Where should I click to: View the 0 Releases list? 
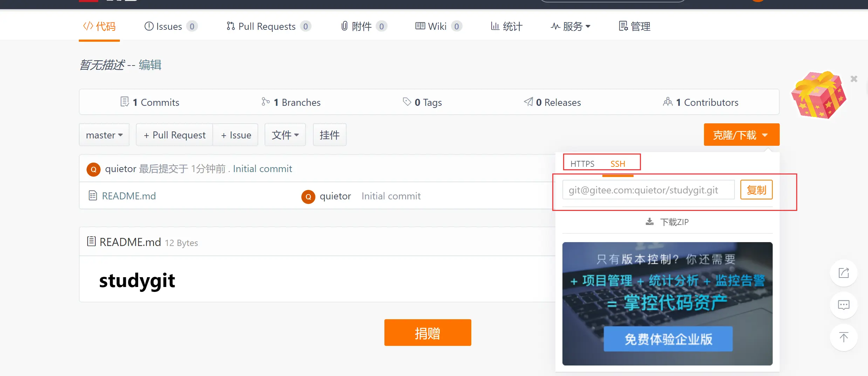coord(552,102)
